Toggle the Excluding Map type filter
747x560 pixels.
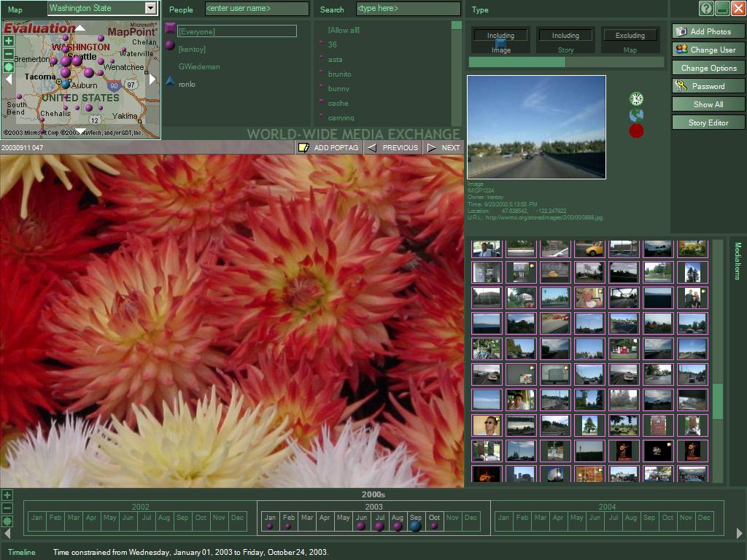(x=630, y=41)
